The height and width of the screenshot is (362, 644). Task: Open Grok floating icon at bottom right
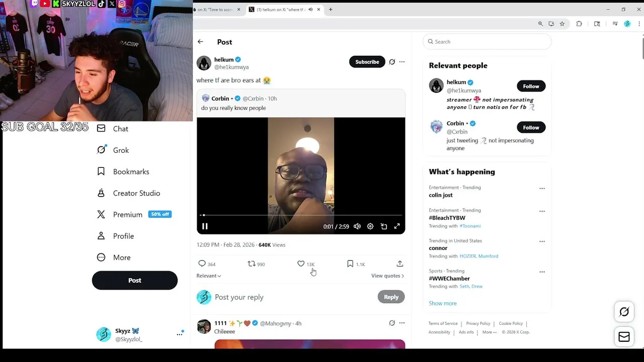[624, 312]
